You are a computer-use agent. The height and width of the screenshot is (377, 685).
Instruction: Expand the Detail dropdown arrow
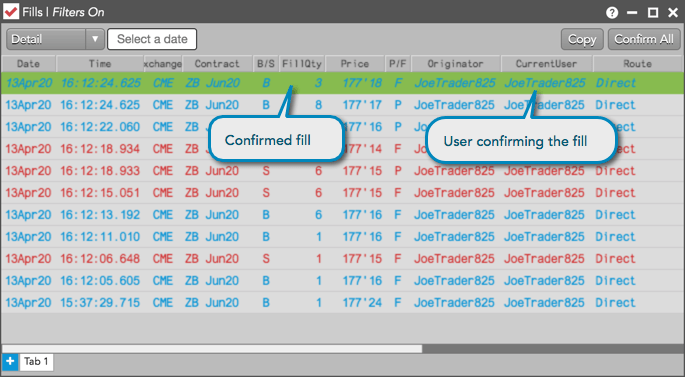point(95,39)
